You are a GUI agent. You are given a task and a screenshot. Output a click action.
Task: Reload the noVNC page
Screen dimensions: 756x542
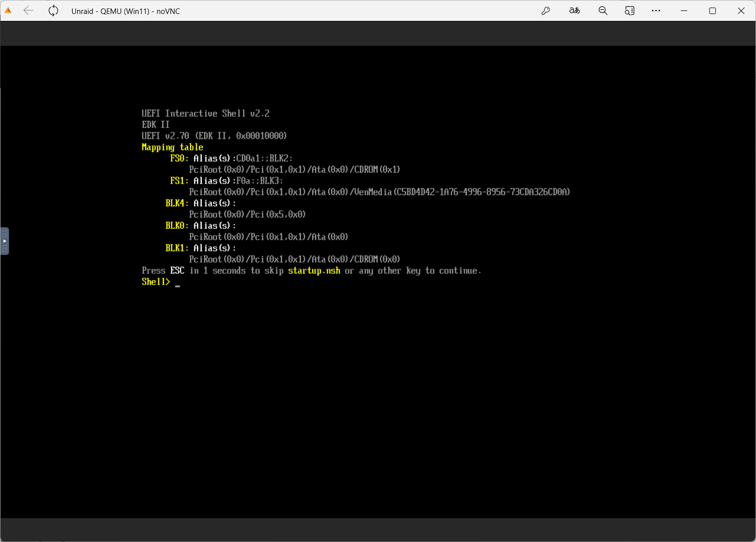[x=53, y=10]
